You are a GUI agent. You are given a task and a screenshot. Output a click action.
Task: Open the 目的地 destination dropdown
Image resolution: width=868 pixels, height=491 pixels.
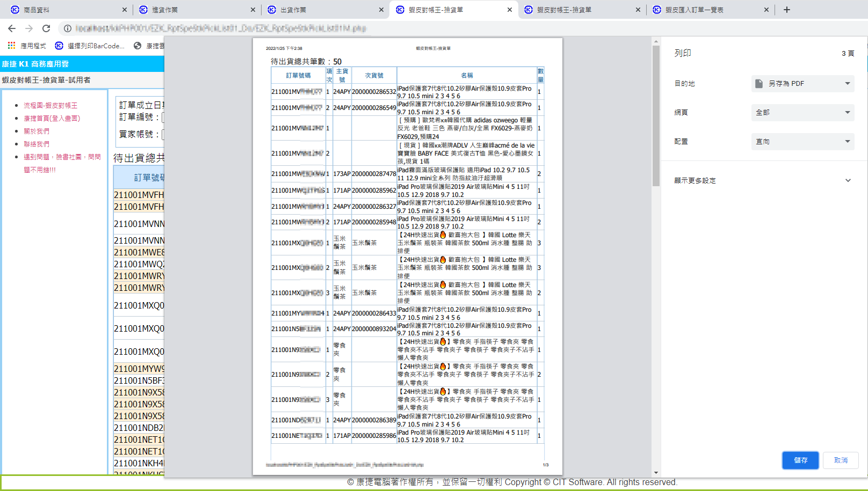tap(802, 83)
